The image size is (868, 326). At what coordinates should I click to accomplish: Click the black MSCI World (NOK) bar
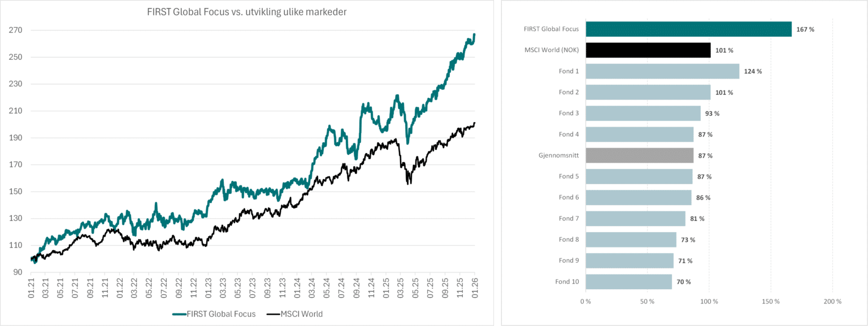tap(648, 50)
